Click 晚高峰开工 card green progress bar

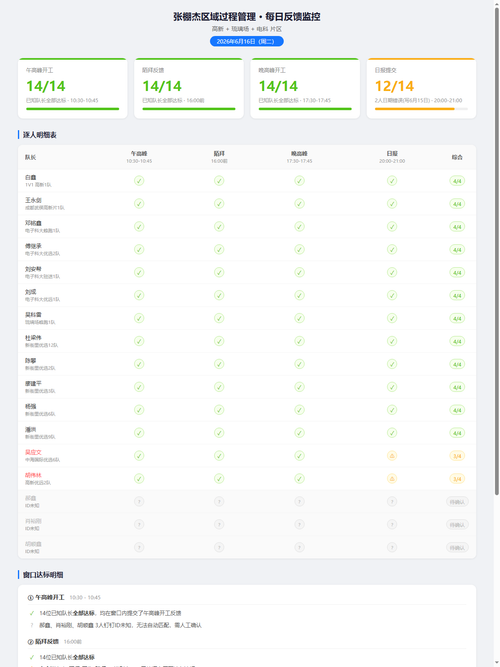tap(305, 109)
